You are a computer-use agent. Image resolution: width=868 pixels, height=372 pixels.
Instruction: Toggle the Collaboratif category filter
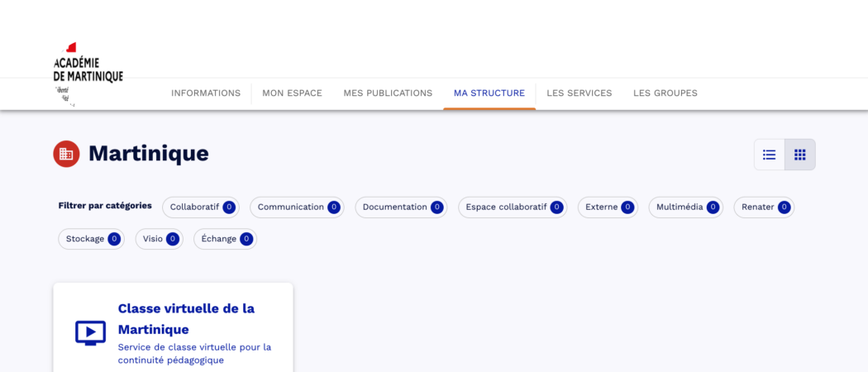pos(201,207)
